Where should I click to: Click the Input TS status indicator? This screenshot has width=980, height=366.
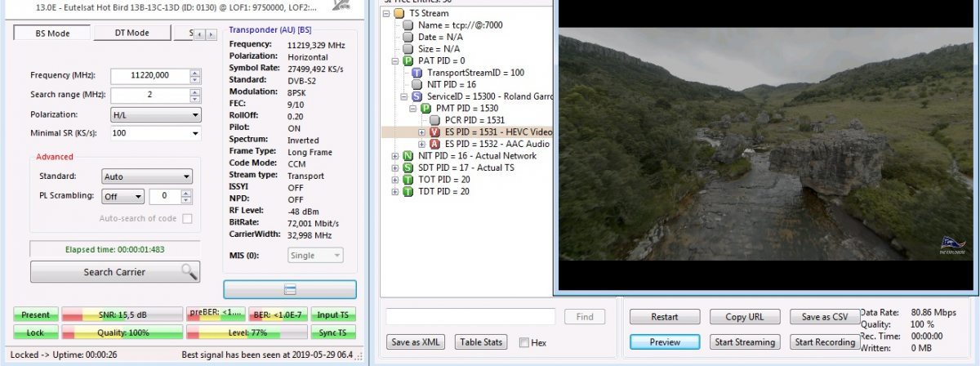tap(333, 315)
